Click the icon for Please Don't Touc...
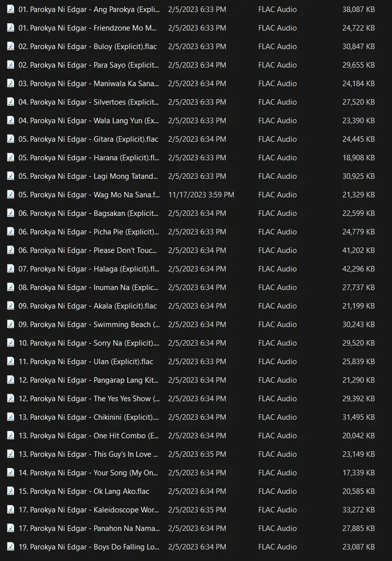 pyautogui.click(x=11, y=250)
